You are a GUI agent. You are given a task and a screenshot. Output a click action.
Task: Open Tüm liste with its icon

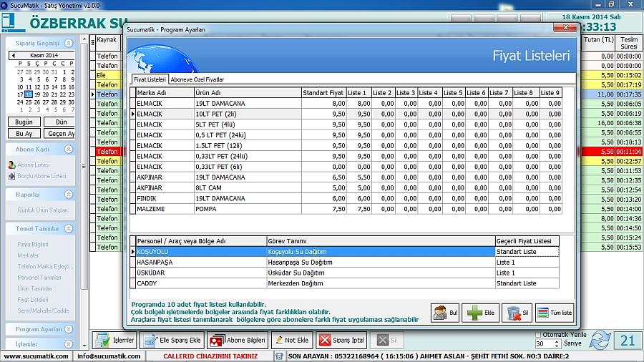(555, 313)
